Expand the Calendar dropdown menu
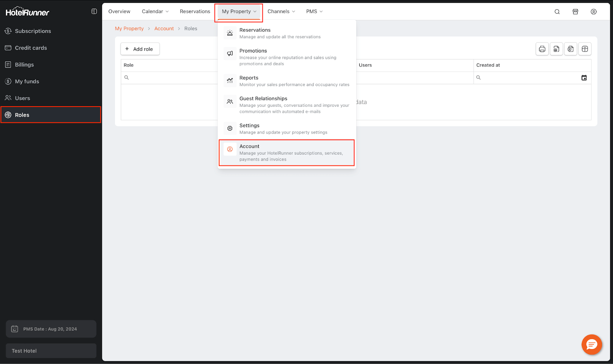 click(x=155, y=11)
